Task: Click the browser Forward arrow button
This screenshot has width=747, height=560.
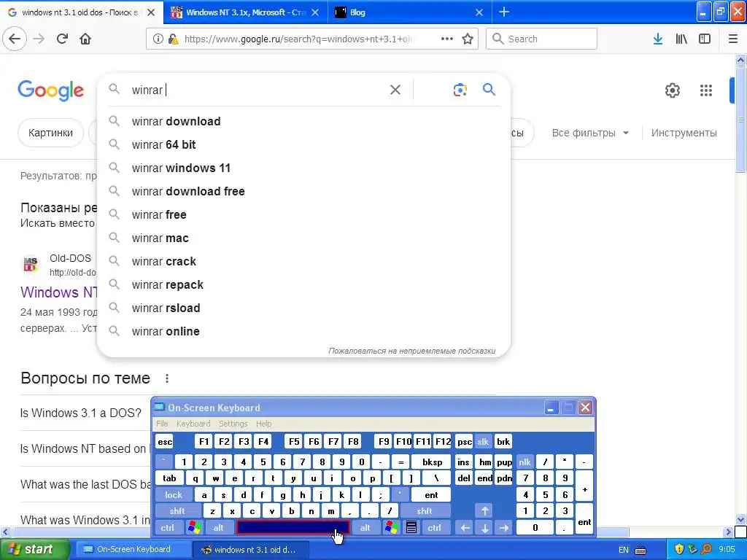Action: (39, 39)
